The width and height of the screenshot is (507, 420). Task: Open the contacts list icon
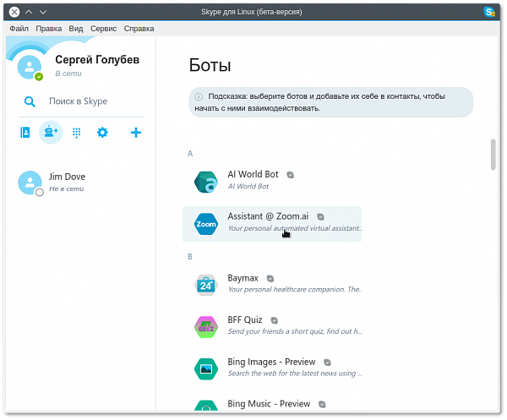point(25,133)
